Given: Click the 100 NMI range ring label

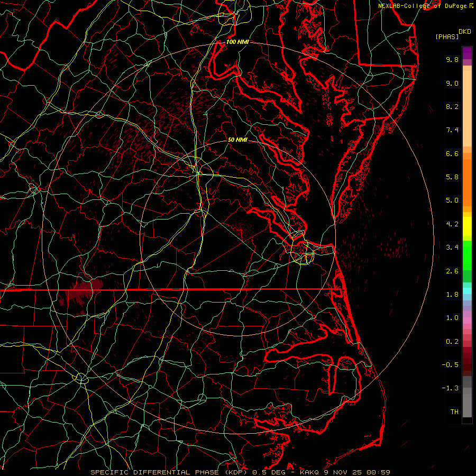Looking at the screenshot, I should [237, 42].
